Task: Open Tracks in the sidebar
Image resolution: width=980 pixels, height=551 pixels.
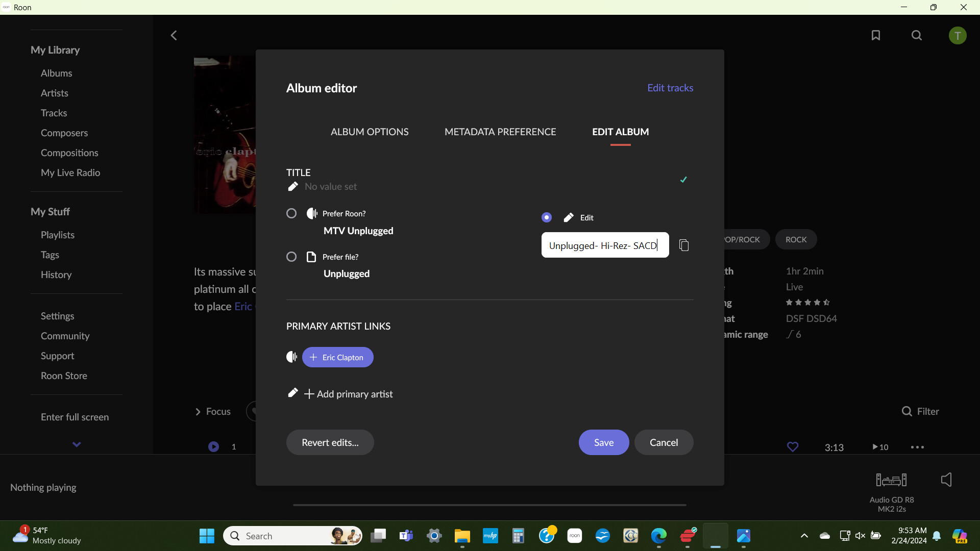Action: [x=54, y=113]
